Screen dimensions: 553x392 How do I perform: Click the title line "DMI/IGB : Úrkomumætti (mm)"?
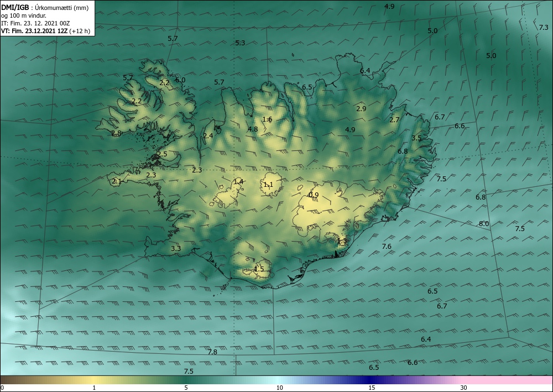coord(45,7)
